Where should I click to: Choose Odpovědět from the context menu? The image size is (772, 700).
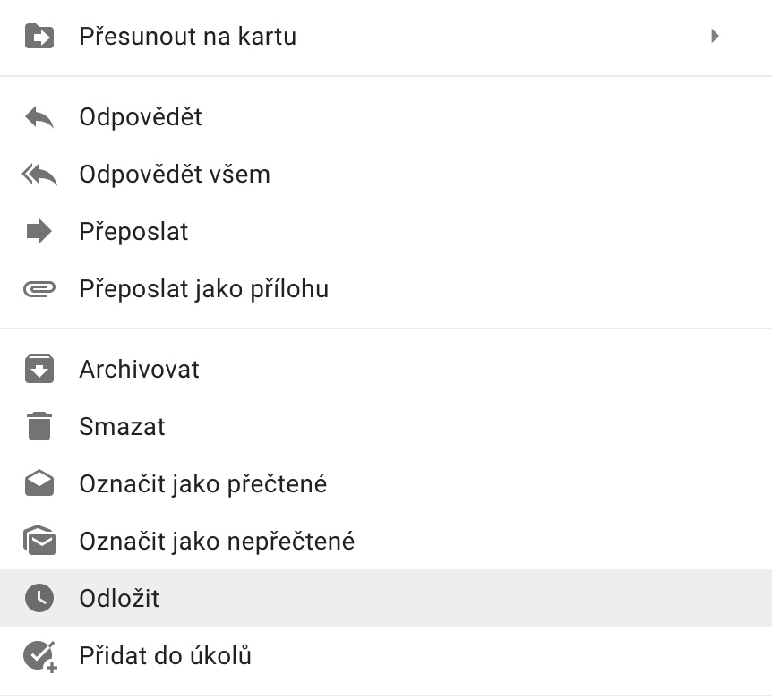[x=141, y=117]
